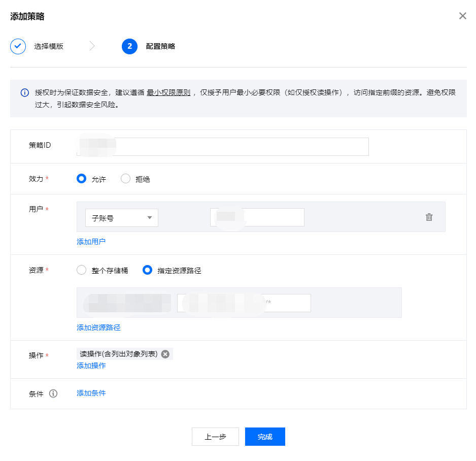Click the info icon next to 条件

click(53, 393)
